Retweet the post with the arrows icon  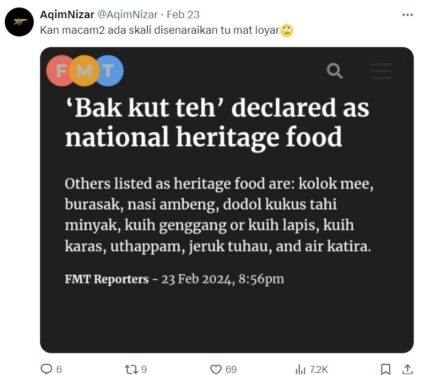130,369
